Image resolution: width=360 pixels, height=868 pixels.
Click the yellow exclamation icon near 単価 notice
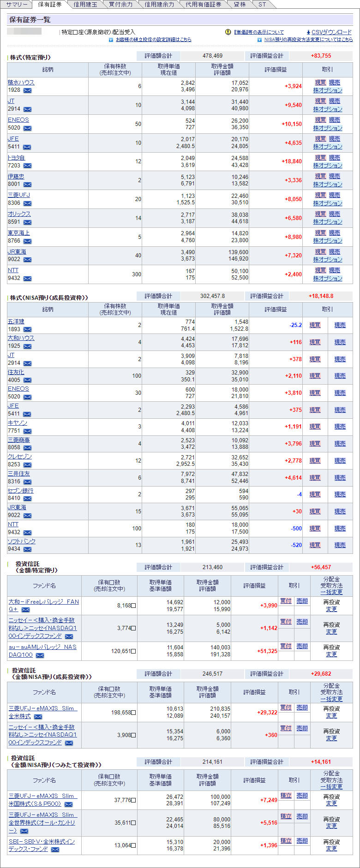click(228, 32)
